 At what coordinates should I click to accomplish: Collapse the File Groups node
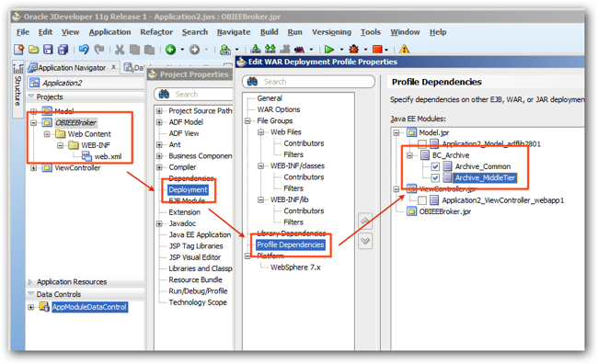point(247,120)
